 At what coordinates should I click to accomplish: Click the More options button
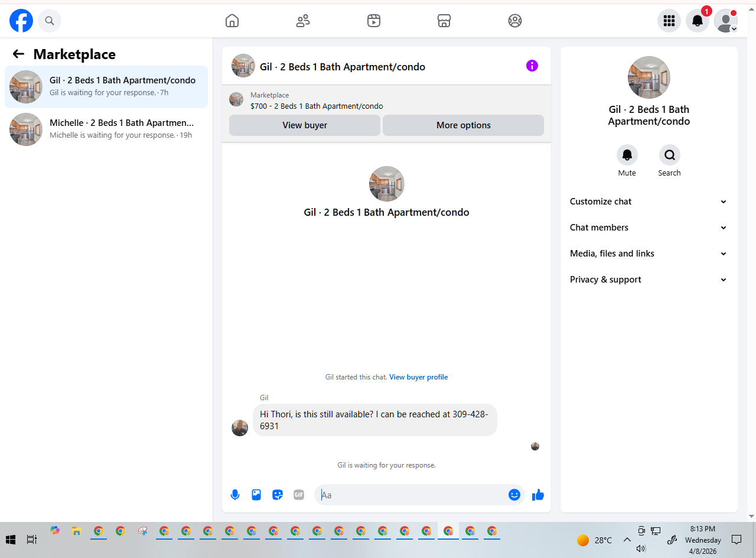click(463, 125)
